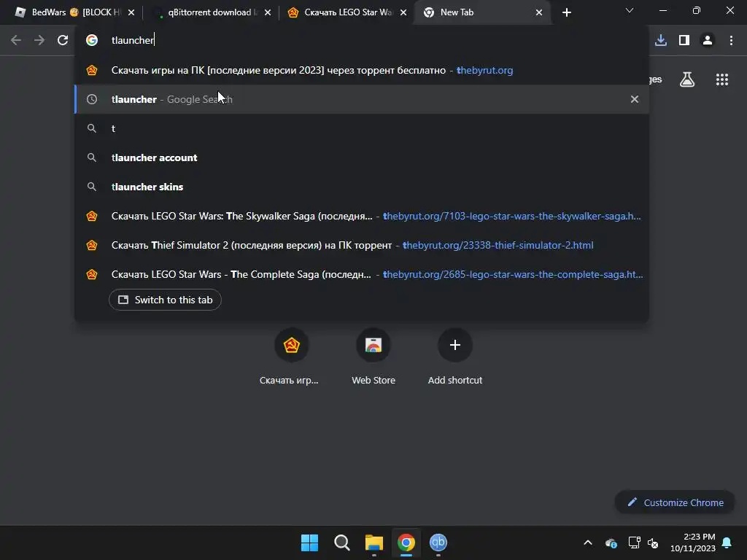Close the New Tab tab
This screenshot has width=747, height=560.
click(x=539, y=12)
